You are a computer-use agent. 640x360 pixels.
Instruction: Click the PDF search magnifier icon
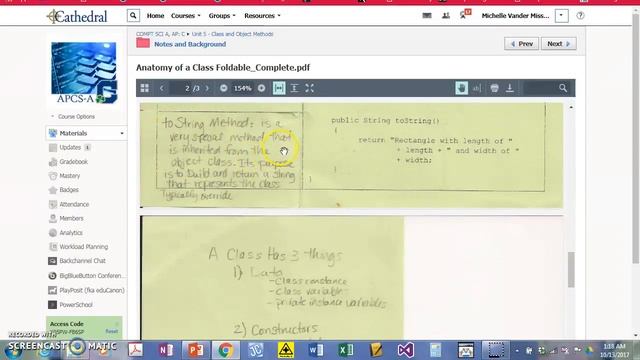point(563,88)
